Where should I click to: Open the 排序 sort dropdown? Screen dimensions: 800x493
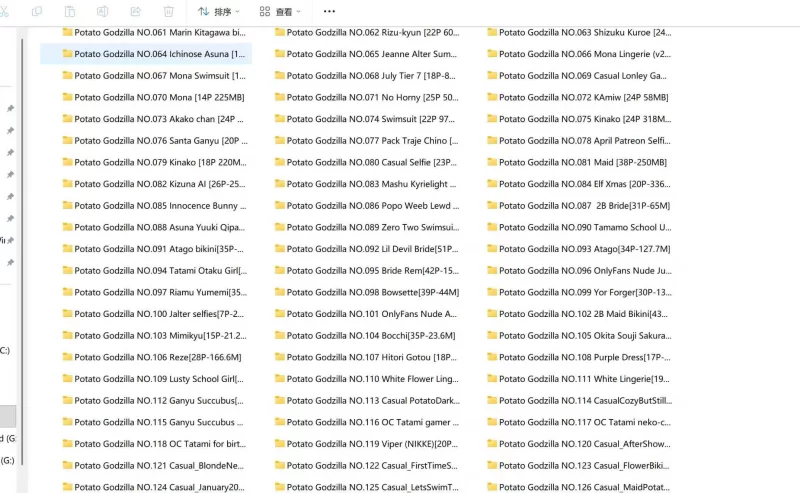218,12
